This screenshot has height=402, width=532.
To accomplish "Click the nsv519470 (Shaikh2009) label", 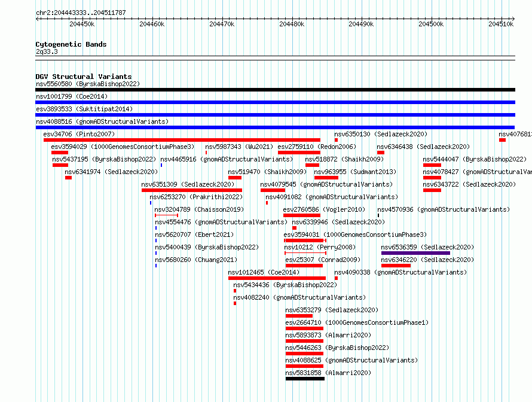I will click(x=267, y=172).
